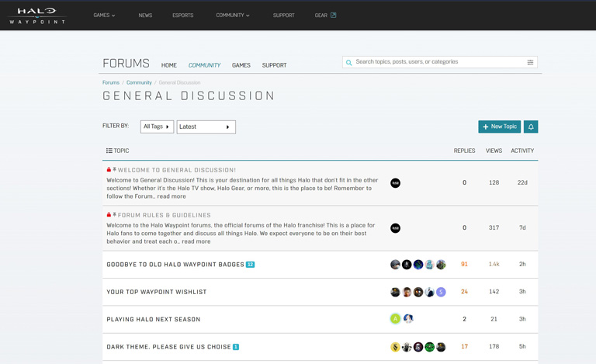Open purple S avatar on Waypoint Wishlist row
596x364 pixels.
click(x=441, y=292)
